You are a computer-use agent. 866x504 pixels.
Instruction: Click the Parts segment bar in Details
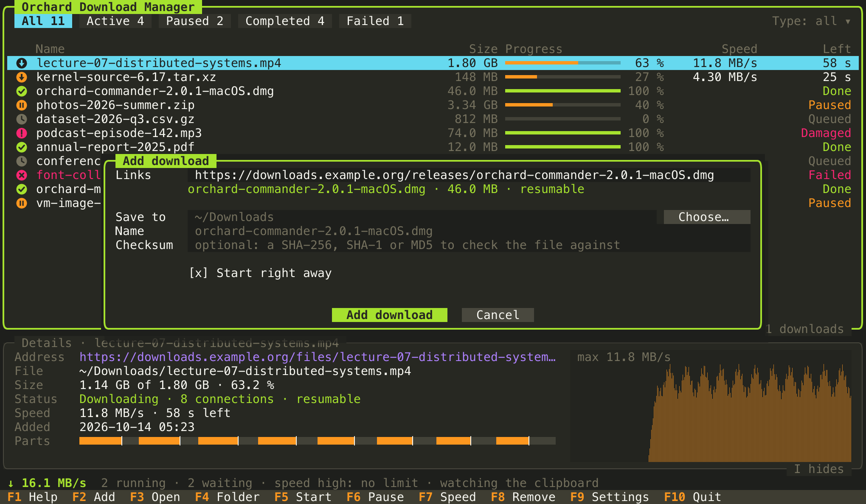pyautogui.click(x=318, y=441)
